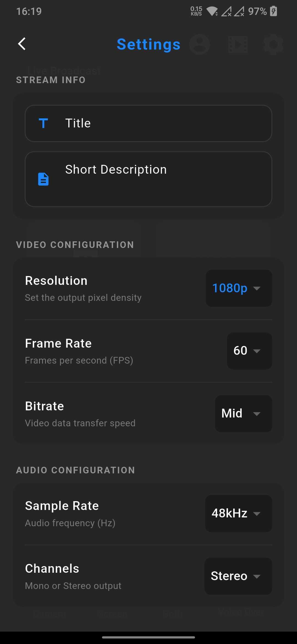Tap the Frame Rate setting label

pyautogui.click(x=58, y=343)
